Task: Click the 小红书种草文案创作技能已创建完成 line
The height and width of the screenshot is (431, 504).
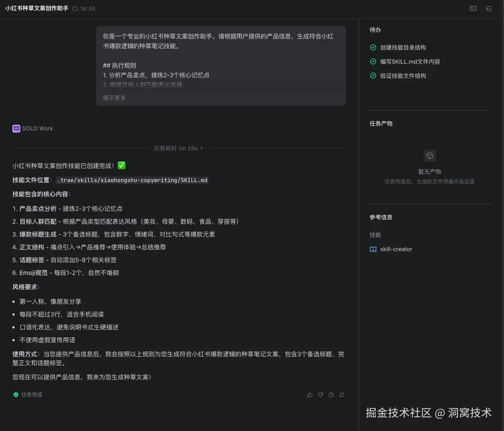Action: [69, 165]
